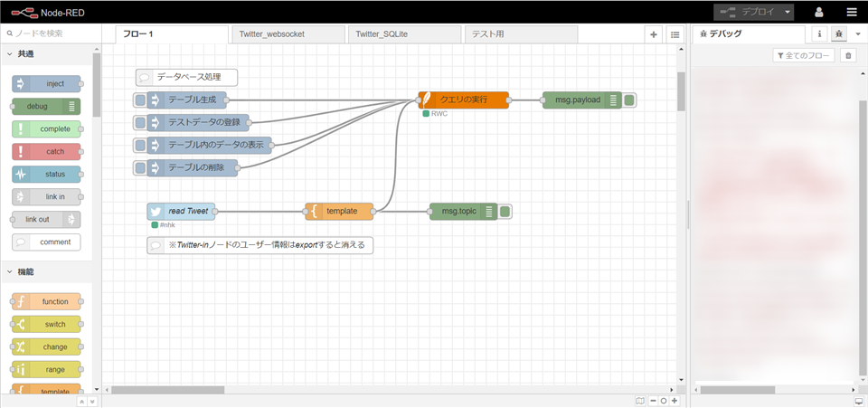Select the msg.topic debug node
Viewport: 868px width, 408px height.
[463, 212]
